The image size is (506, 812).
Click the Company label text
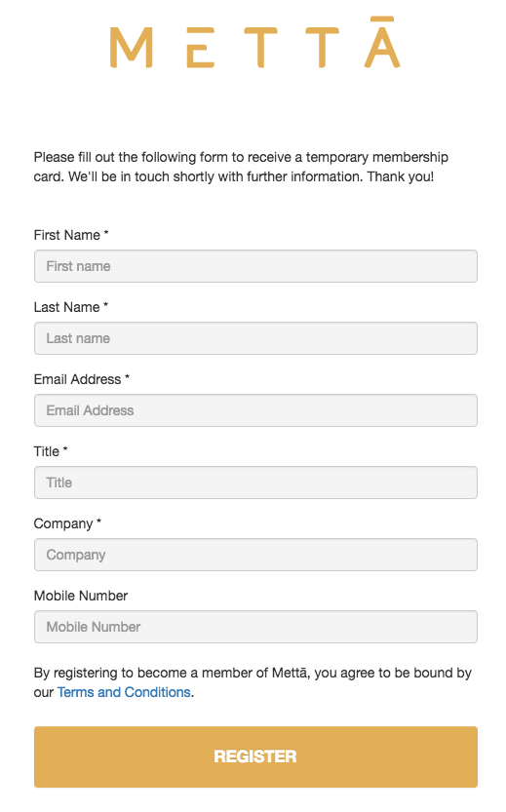click(67, 523)
